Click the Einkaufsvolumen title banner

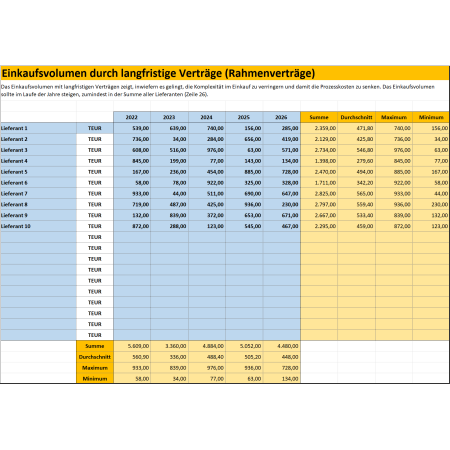tap(225, 73)
